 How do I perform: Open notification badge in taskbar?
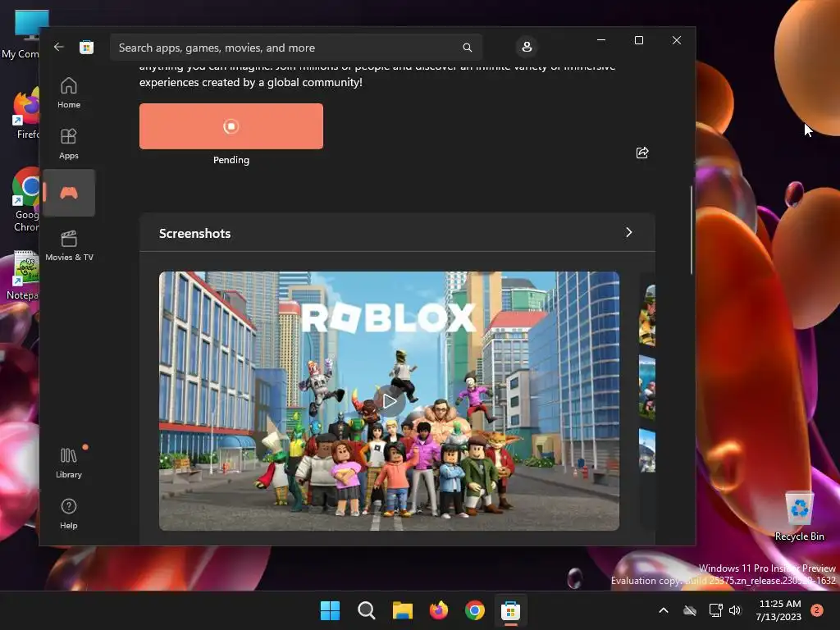(817, 610)
